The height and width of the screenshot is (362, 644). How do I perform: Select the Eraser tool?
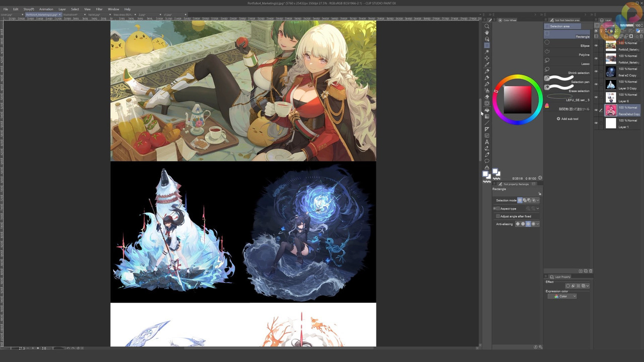(x=487, y=97)
